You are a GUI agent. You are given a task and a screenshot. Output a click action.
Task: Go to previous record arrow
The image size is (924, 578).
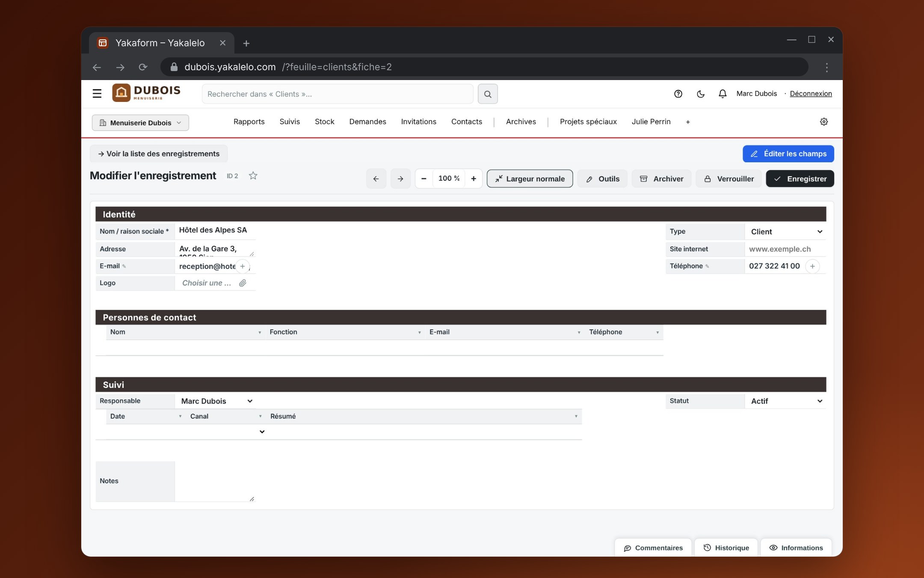[x=376, y=179]
